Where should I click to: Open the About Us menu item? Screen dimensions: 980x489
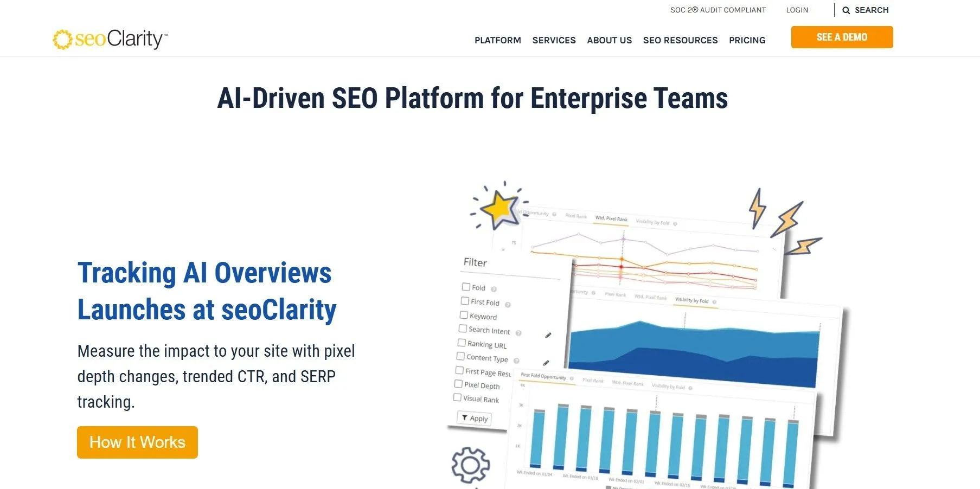point(609,40)
